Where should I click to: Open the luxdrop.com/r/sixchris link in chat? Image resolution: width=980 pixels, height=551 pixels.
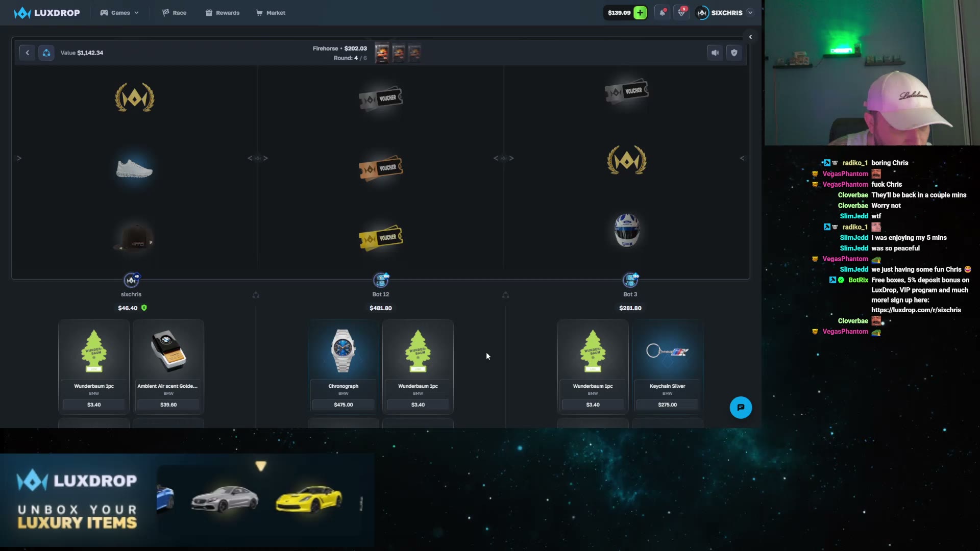(916, 310)
